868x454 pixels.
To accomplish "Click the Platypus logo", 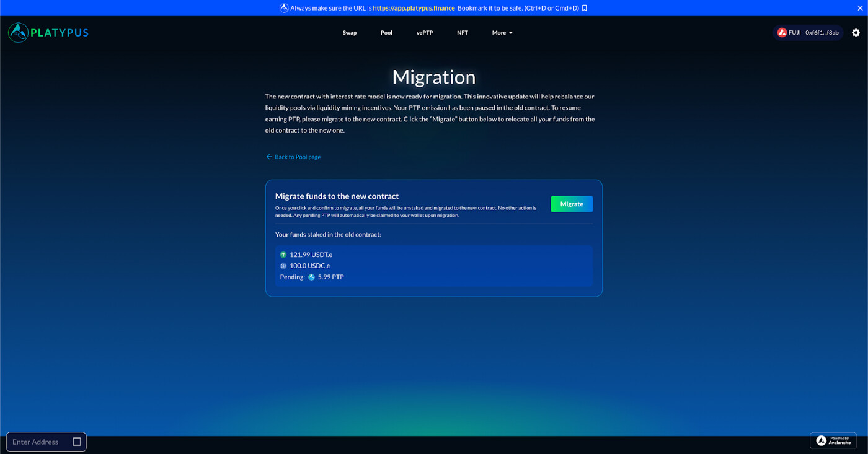I will 48,33.
